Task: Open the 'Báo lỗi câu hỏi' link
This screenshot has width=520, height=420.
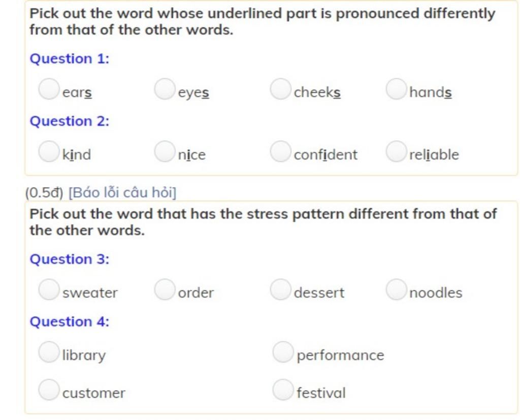Action: (x=122, y=193)
